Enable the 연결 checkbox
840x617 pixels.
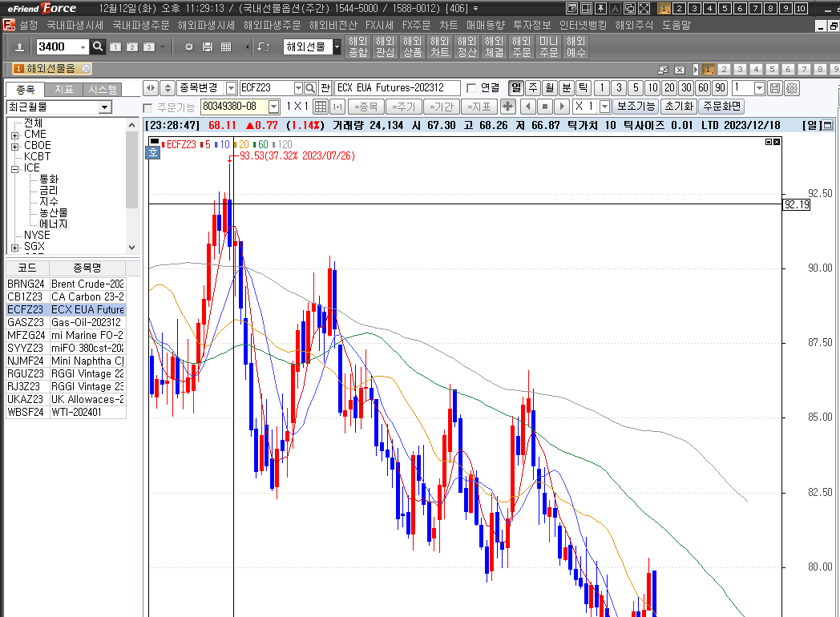coord(471,88)
